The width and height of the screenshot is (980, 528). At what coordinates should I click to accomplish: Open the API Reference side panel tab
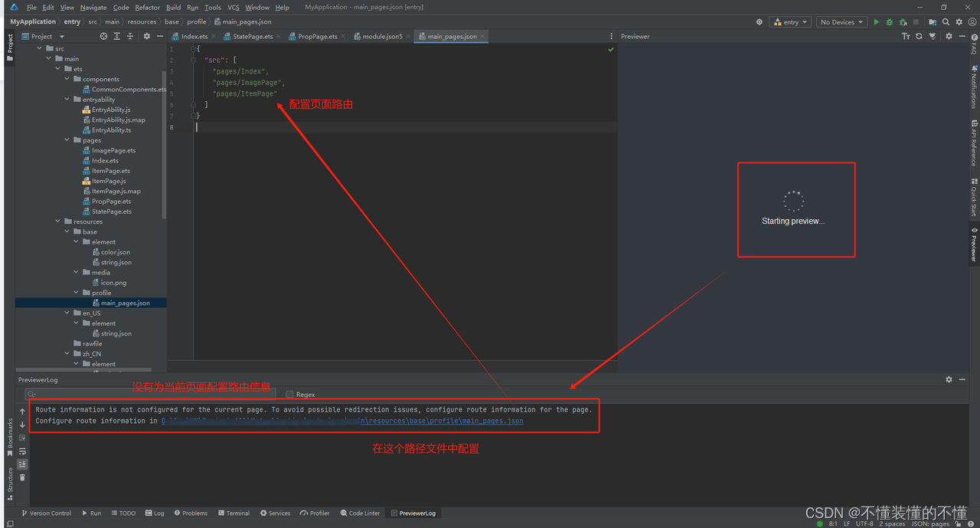pyautogui.click(x=974, y=143)
